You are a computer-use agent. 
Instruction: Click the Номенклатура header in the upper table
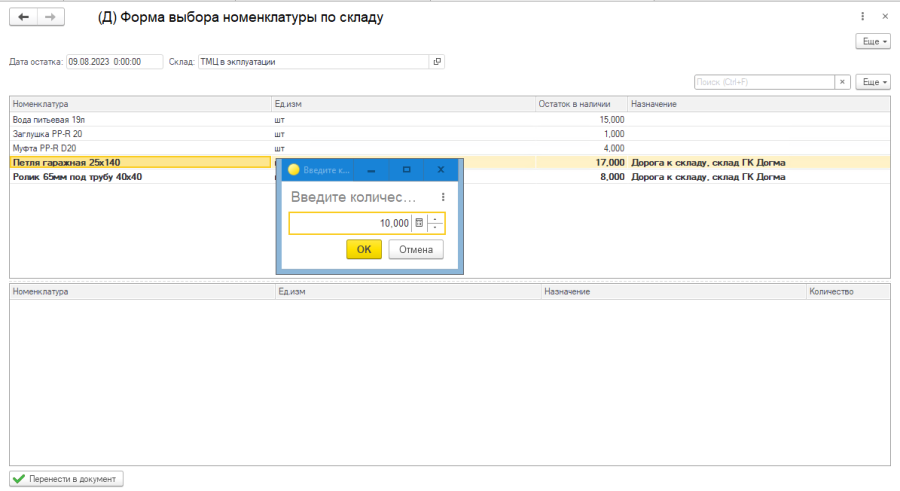(x=140, y=104)
